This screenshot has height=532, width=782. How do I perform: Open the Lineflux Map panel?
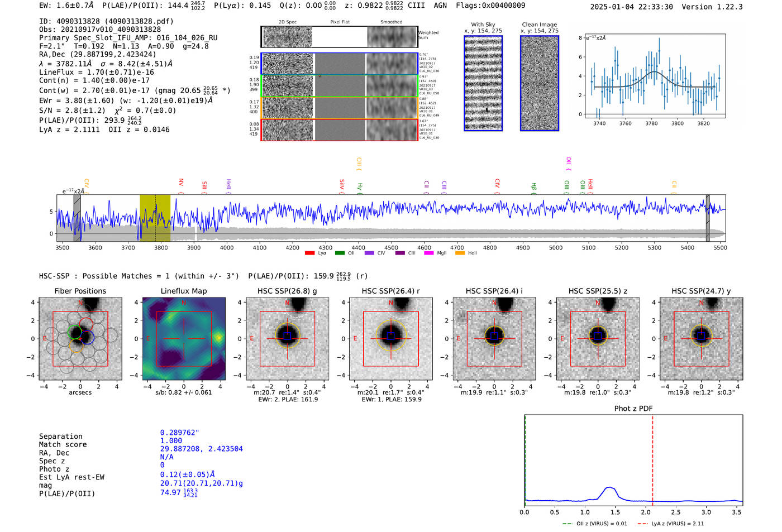[184, 338]
